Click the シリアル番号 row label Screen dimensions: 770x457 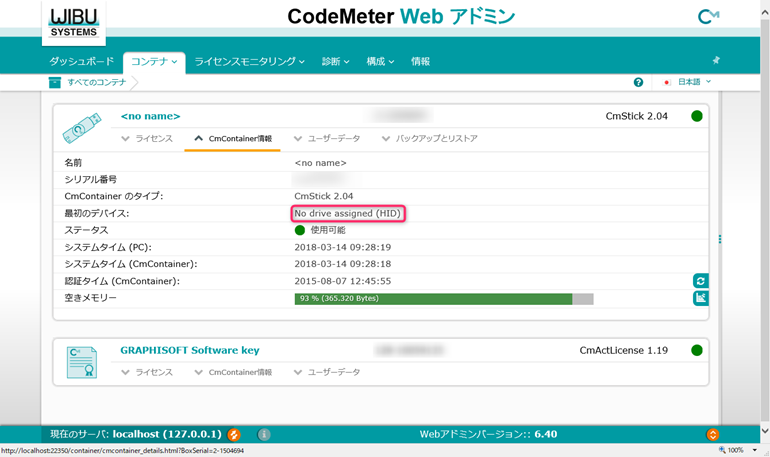tap(90, 179)
